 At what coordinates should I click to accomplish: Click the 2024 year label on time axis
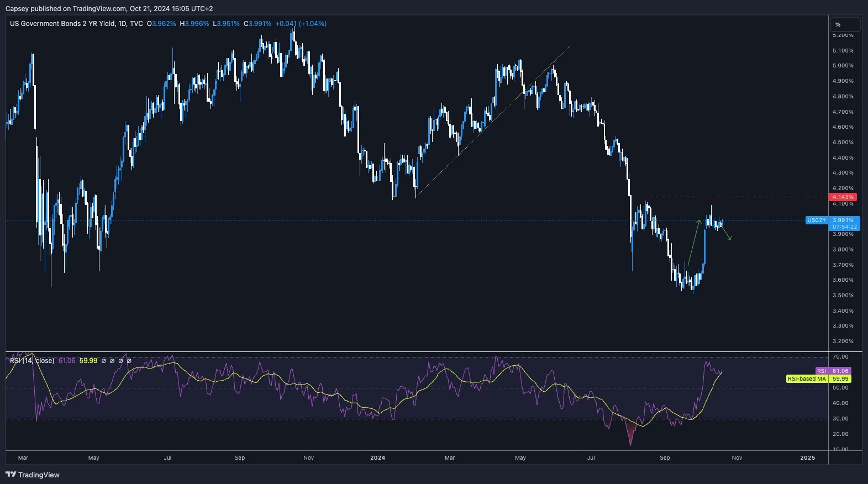(378, 458)
